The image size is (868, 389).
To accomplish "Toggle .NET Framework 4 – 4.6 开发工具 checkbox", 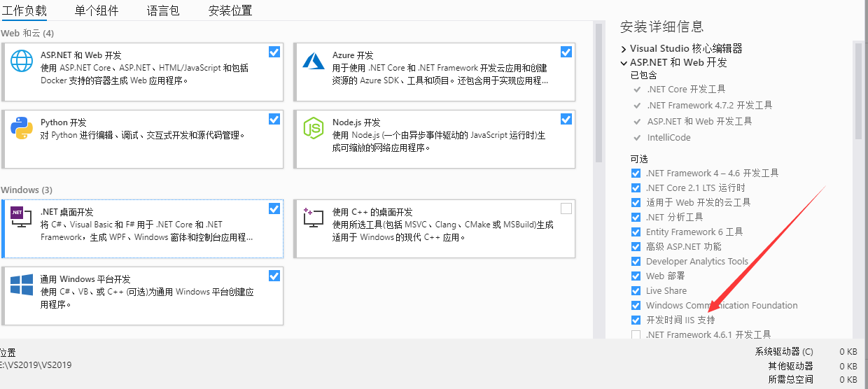I will [x=636, y=173].
